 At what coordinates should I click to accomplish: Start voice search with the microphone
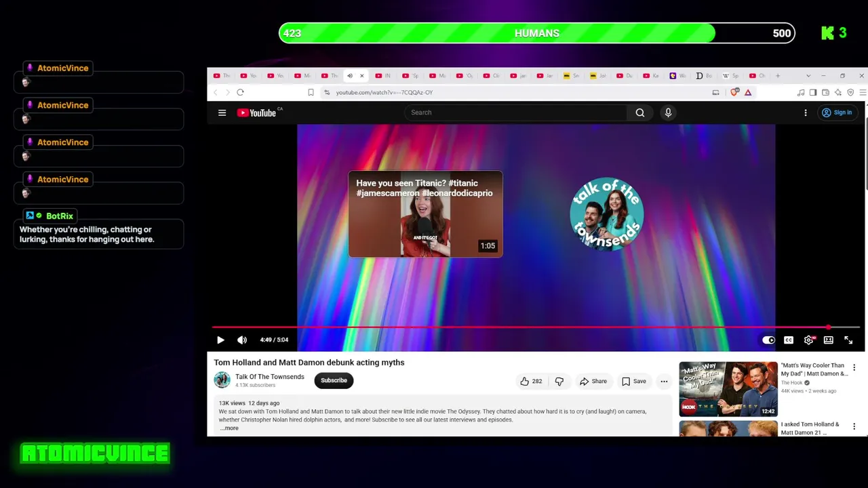[668, 113]
